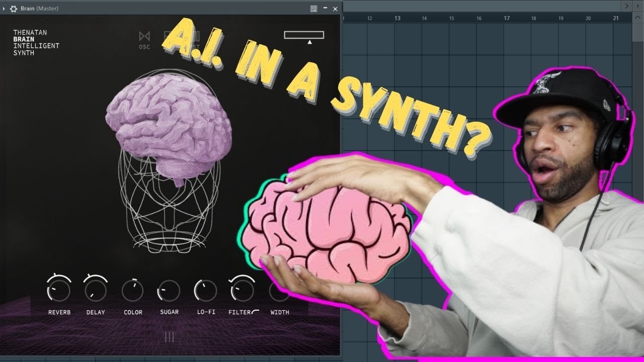
Task: Click the playlist horizontal scroll right arrow
Action: coord(627,6)
